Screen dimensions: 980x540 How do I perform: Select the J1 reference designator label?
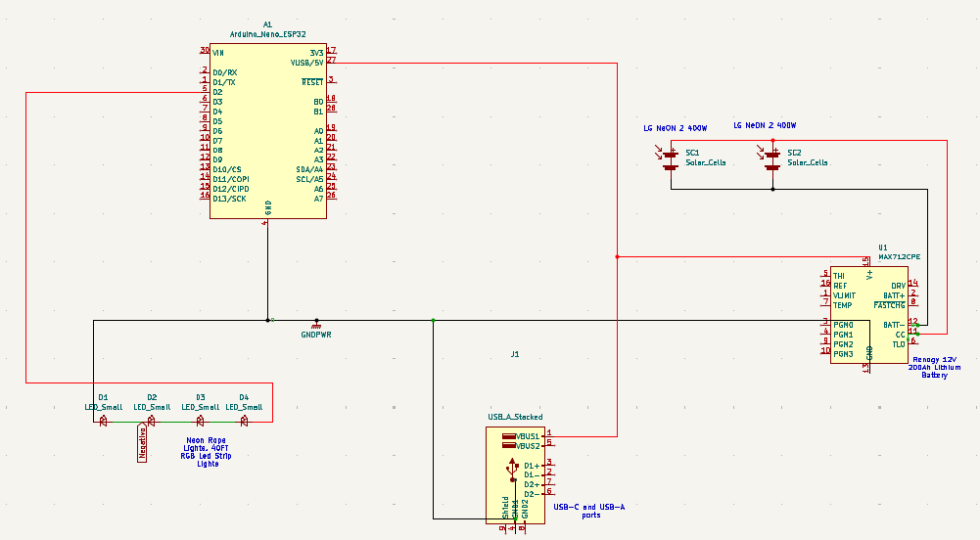515,354
